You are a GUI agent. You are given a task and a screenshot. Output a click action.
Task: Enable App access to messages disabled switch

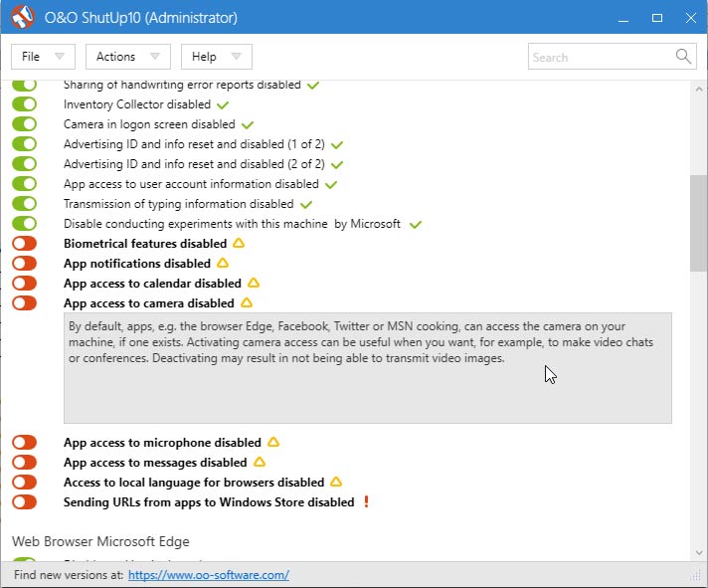(25, 462)
